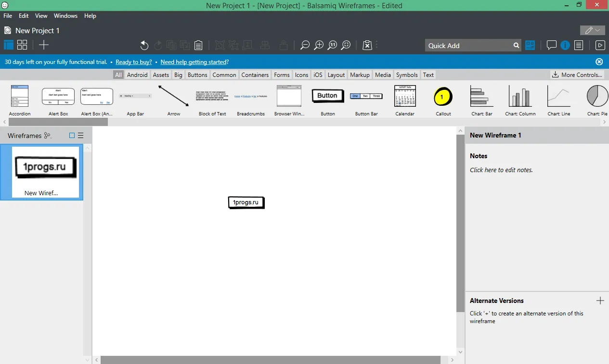Select the Forms category tab
This screenshot has width=609, height=364.
coord(282,75)
